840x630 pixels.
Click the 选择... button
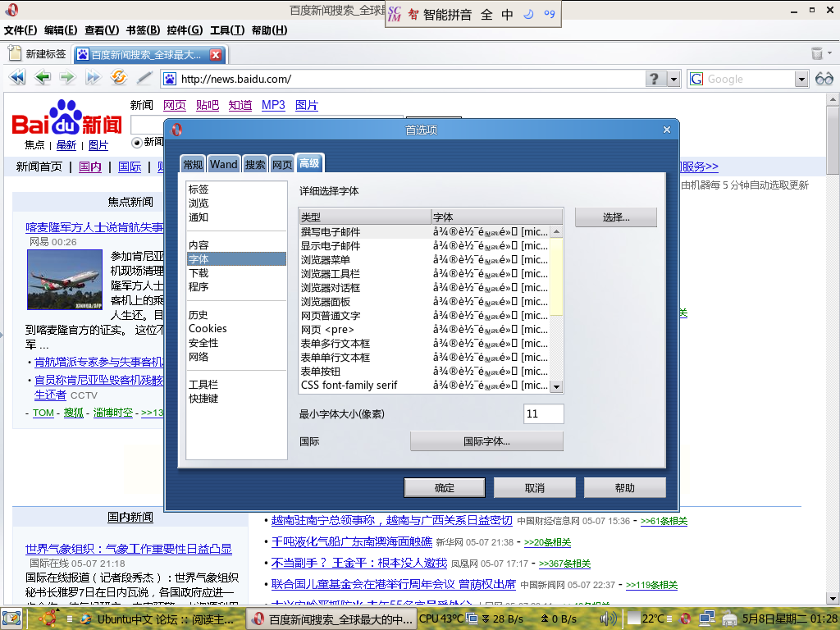[x=616, y=217]
